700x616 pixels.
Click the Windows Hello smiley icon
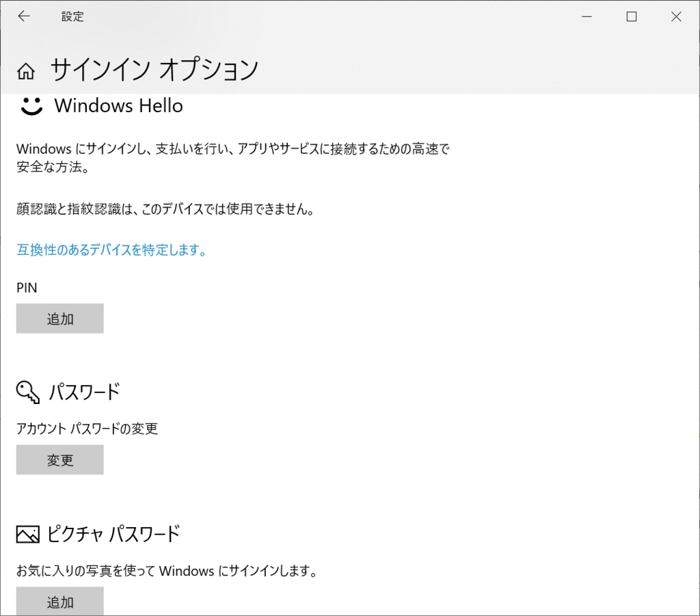pos(31,106)
